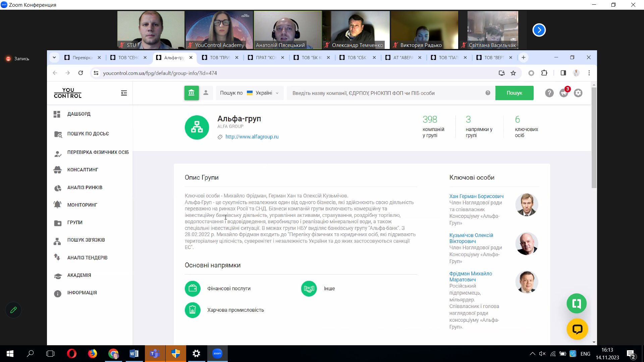Viewport: 644px width, 362px height.
Task: Click the Food industry icon
Action: pos(193,310)
